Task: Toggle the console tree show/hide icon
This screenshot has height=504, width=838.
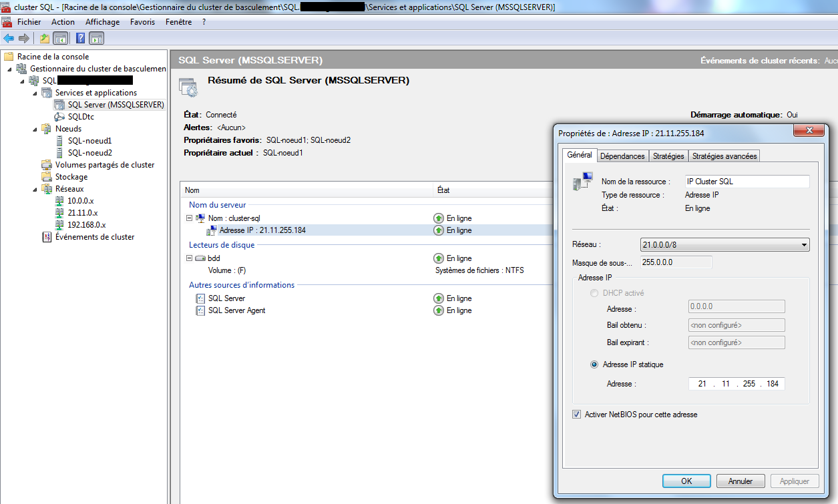Action: tap(60, 38)
